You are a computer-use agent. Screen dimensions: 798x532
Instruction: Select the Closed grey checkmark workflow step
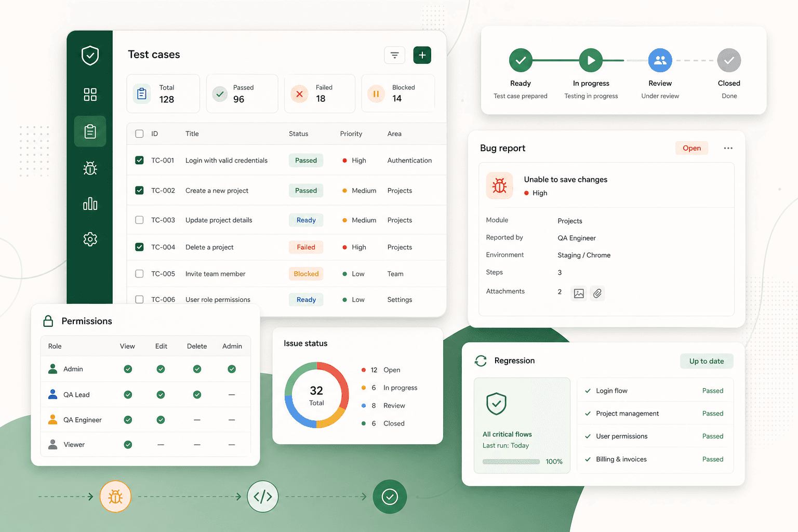point(729,60)
